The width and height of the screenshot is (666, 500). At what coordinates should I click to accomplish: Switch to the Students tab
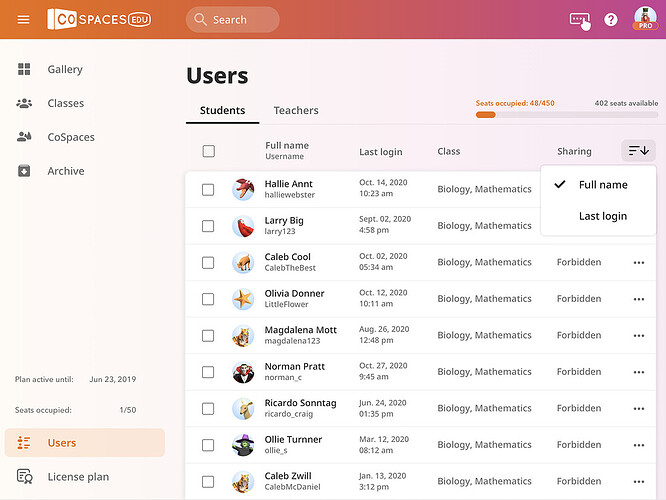click(x=223, y=110)
